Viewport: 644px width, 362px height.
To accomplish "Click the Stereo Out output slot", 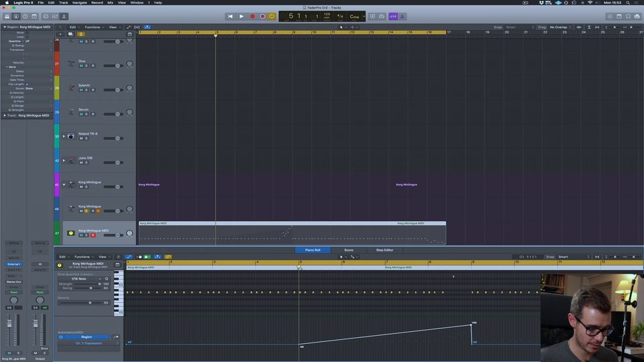I will [13, 282].
